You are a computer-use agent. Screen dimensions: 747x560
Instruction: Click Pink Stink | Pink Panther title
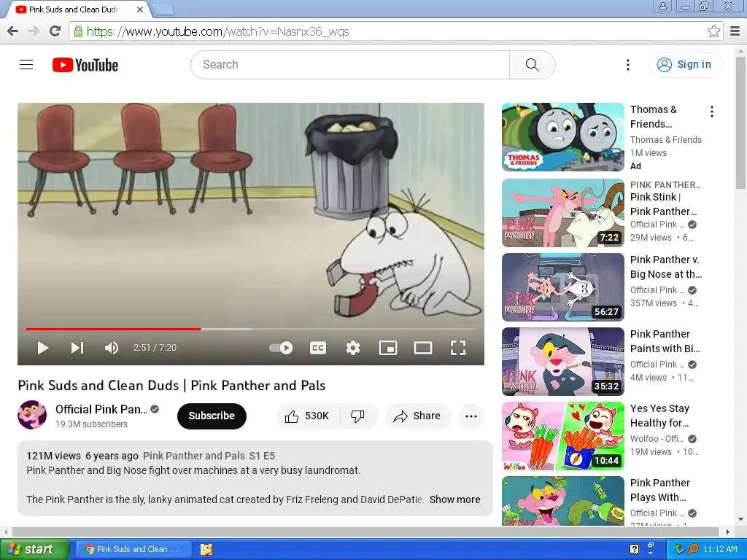pos(664,204)
